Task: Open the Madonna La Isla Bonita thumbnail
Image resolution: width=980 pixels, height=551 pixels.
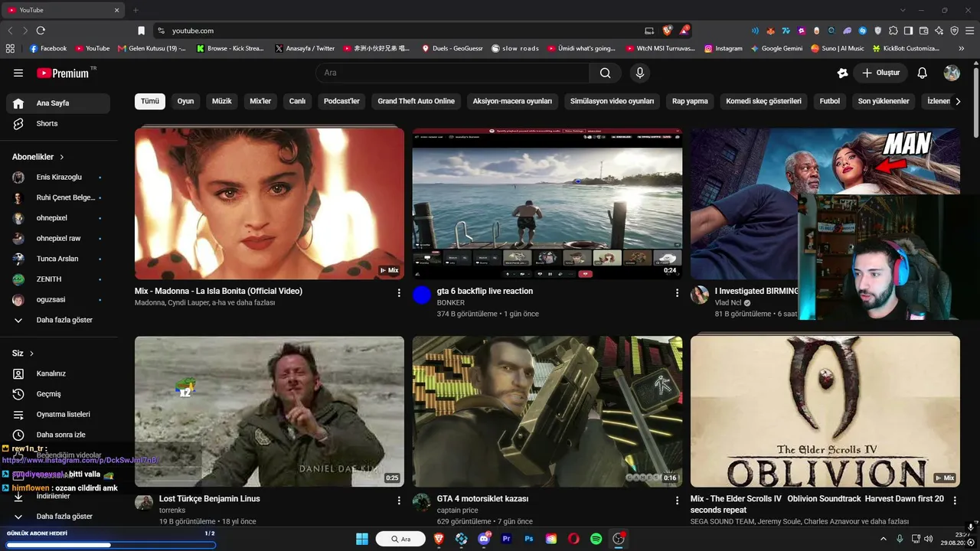Action: 269,204
